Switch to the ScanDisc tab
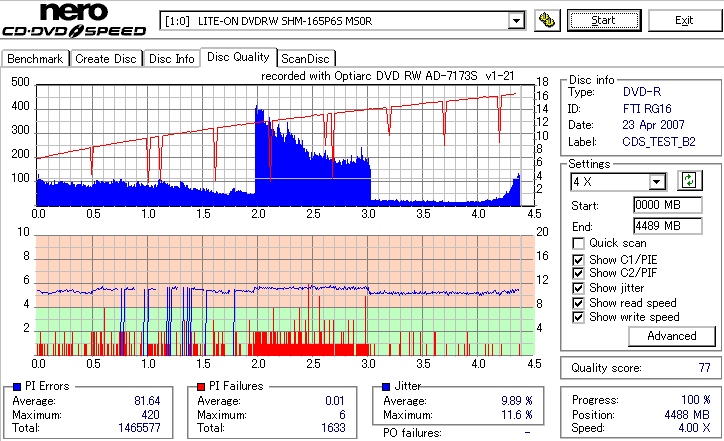This screenshot has width=724, height=441. click(305, 59)
